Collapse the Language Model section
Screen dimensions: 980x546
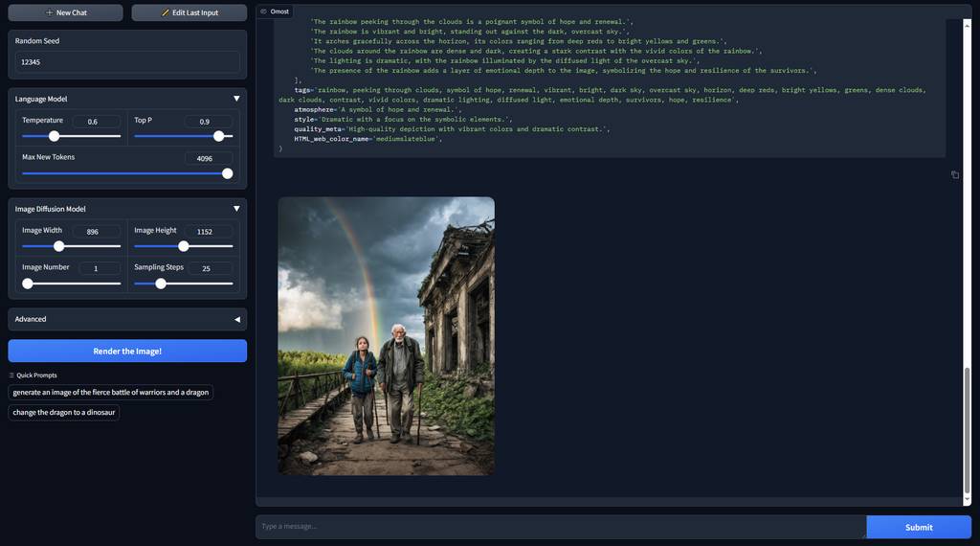point(236,99)
